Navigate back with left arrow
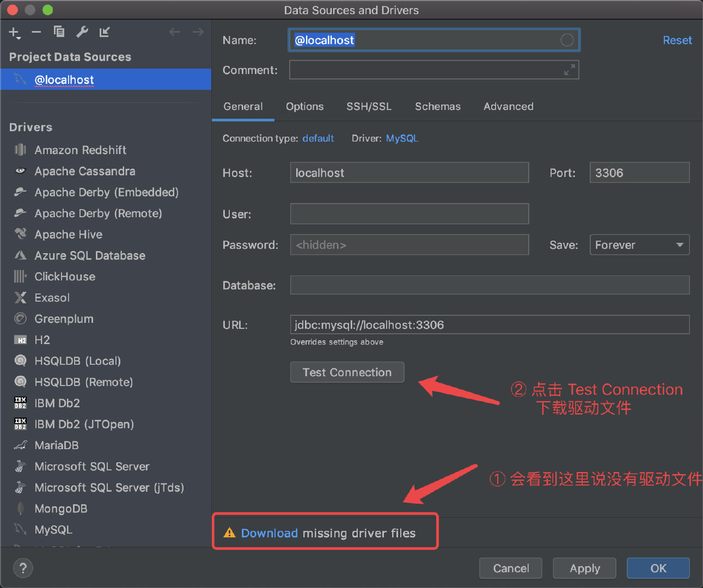This screenshot has height=588, width=703. (175, 32)
